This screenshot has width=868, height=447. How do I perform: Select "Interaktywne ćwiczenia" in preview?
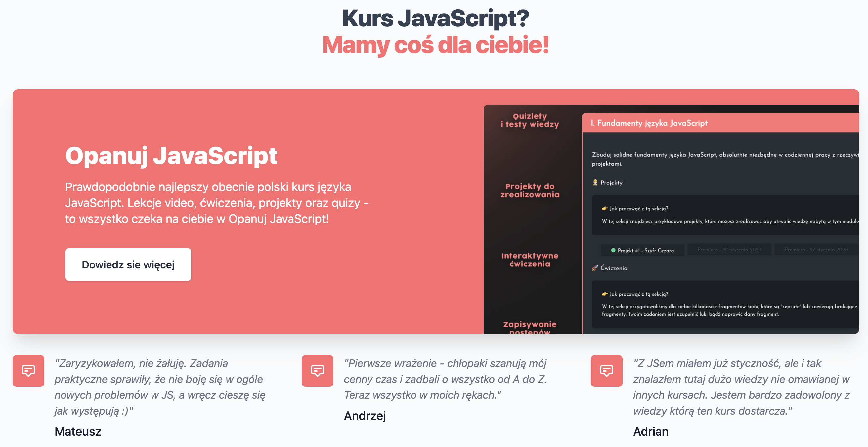pyautogui.click(x=530, y=260)
